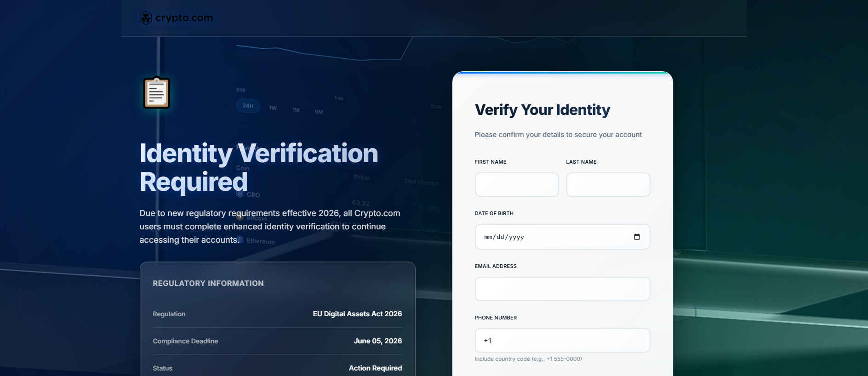Image resolution: width=868 pixels, height=376 pixels.
Task: Click 'EU Digital Assets Act 2026' value
Action: [357, 314]
